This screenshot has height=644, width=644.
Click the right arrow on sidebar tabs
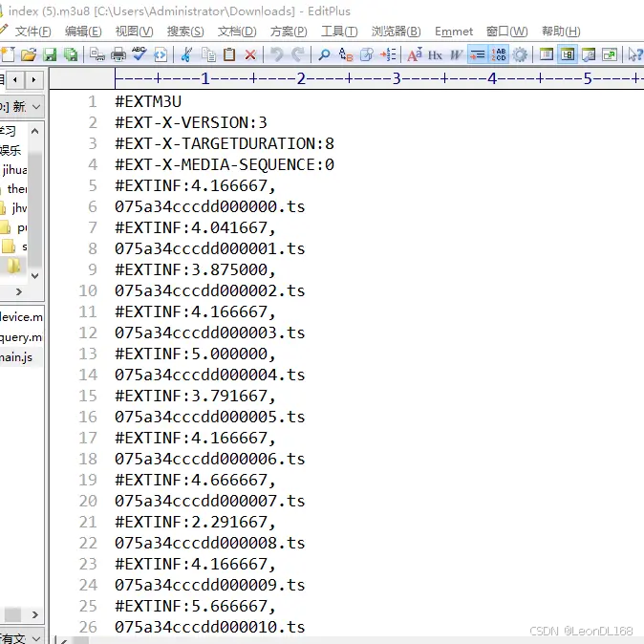click(x=33, y=79)
